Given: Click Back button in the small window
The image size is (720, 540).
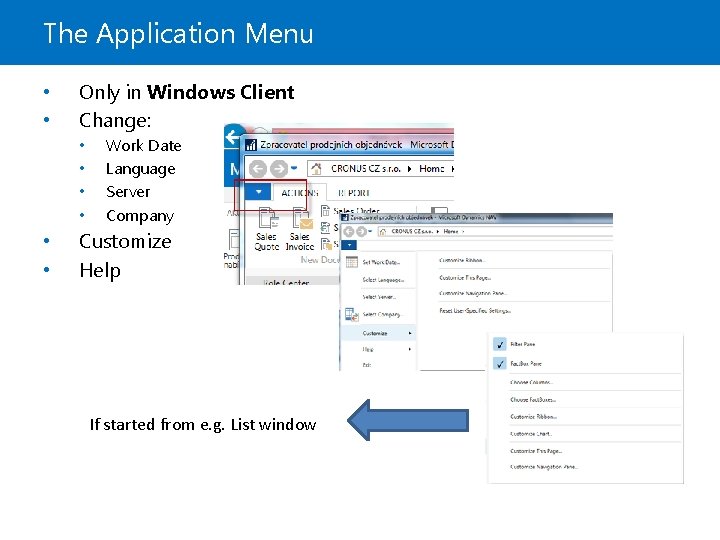Looking at the screenshot, I should click(x=349, y=231).
